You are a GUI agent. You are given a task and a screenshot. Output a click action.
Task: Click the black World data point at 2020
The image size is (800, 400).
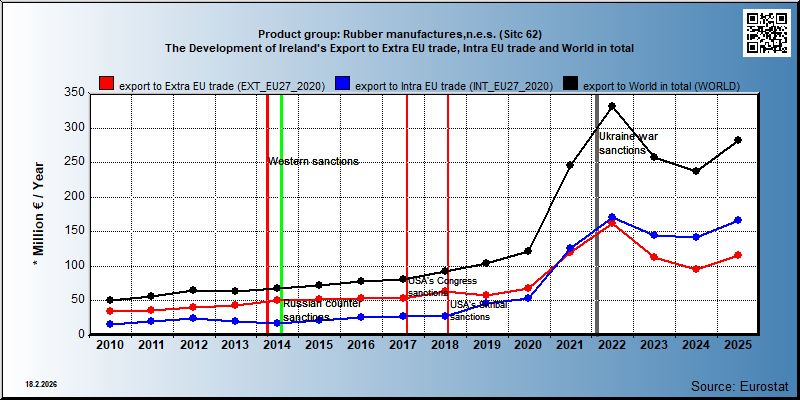[x=528, y=251]
